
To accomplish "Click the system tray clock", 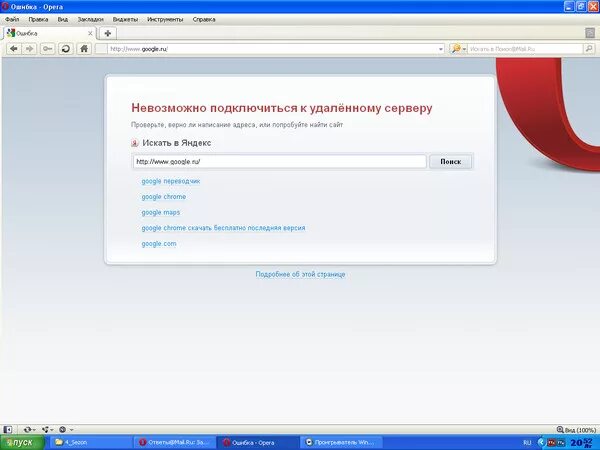I will [x=584, y=443].
